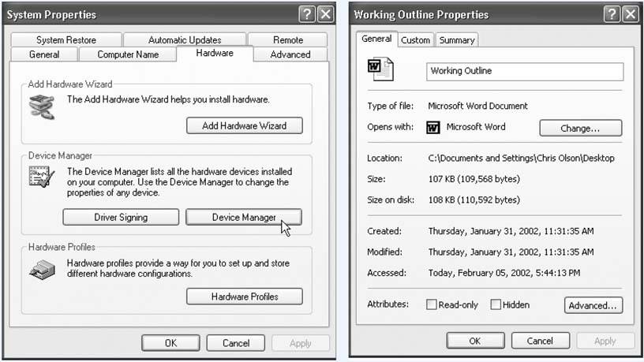Click the Size value 107 KB
Image resolution: width=644 pixels, height=362 pixels.
pyautogui.click(x=474, y=179)
